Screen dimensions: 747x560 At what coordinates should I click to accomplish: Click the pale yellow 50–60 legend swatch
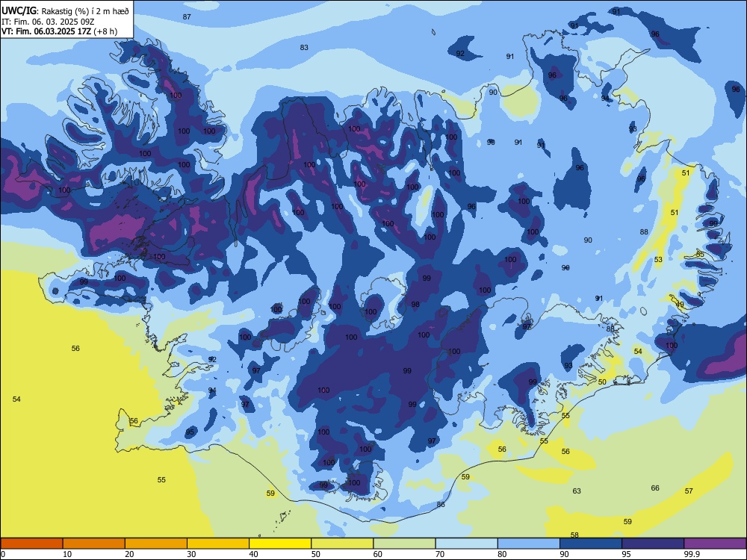342,544
